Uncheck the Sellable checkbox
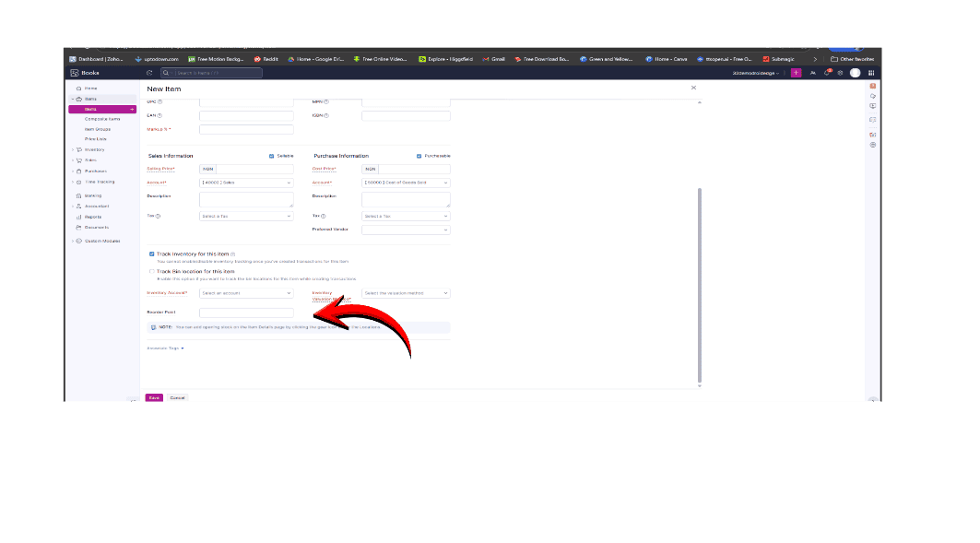 272,156
